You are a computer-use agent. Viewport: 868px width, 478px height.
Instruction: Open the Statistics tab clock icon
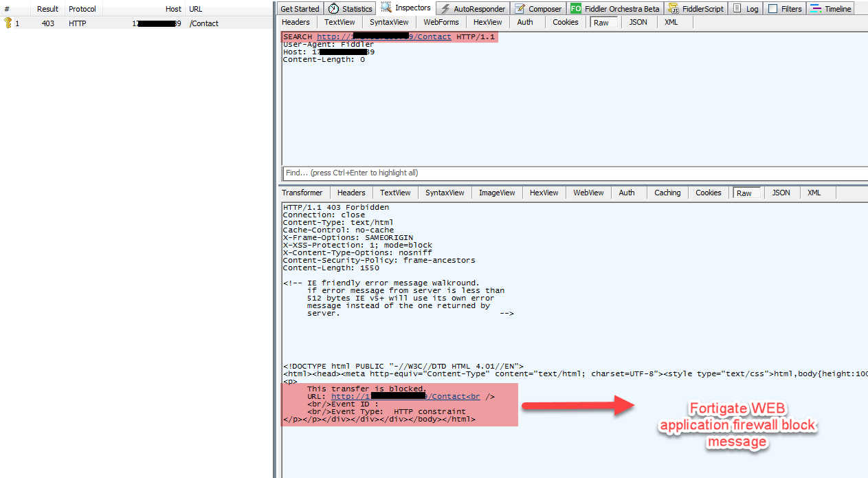[x=333, y=9]
